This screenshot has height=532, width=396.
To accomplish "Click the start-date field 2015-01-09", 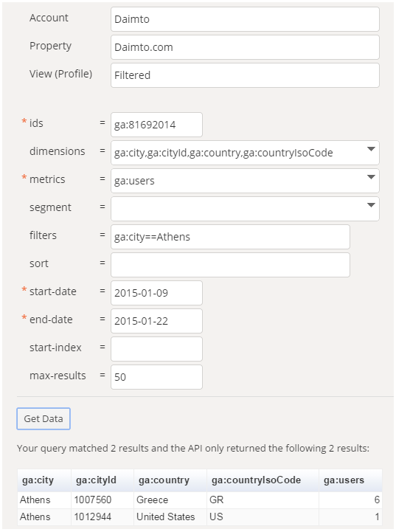I will [156, 293].
